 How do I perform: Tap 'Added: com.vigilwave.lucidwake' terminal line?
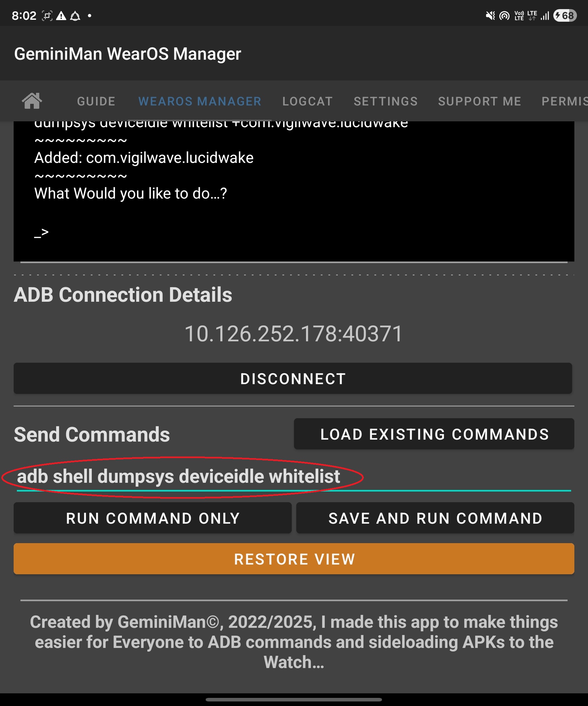click(x=144, y=158)
